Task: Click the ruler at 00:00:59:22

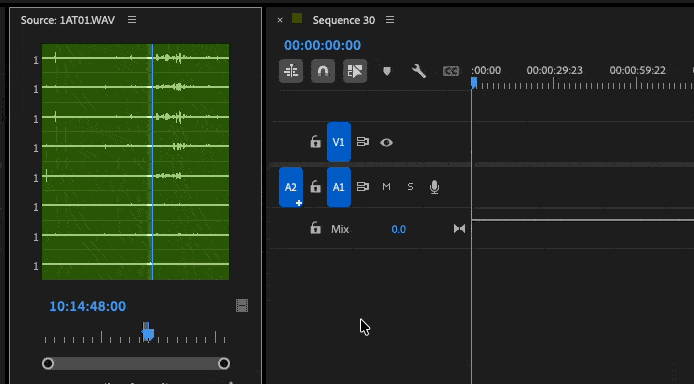Action: (x=637, y=71)
